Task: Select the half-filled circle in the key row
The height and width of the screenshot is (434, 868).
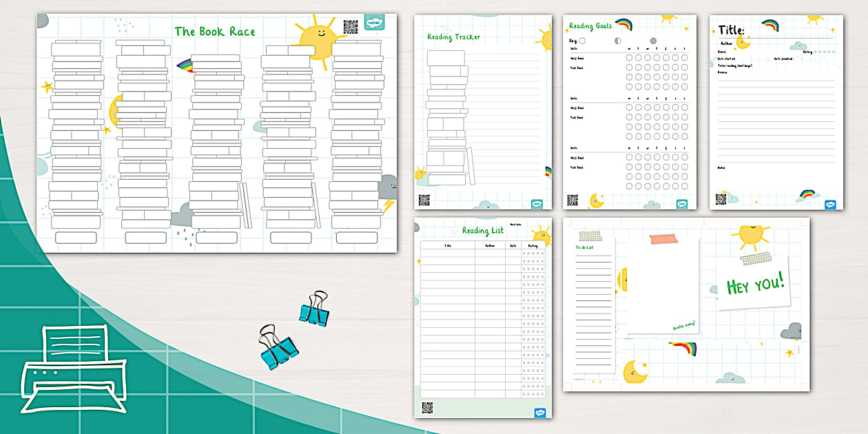Action: 617,40
